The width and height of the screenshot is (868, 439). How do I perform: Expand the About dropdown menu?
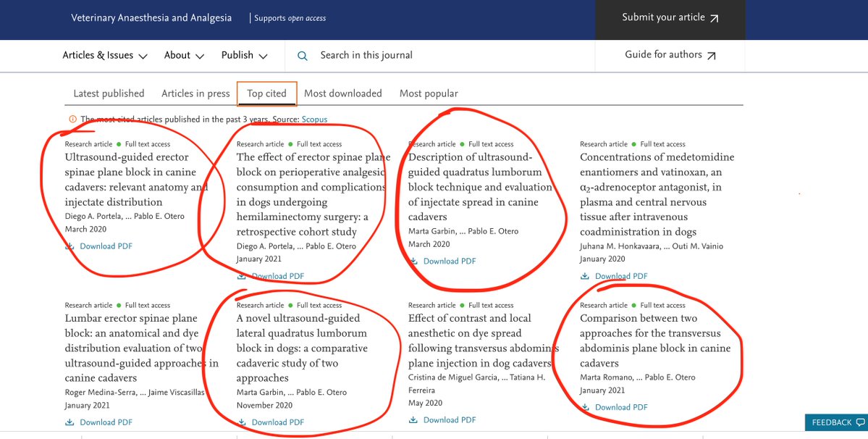[x=185, y=55]
